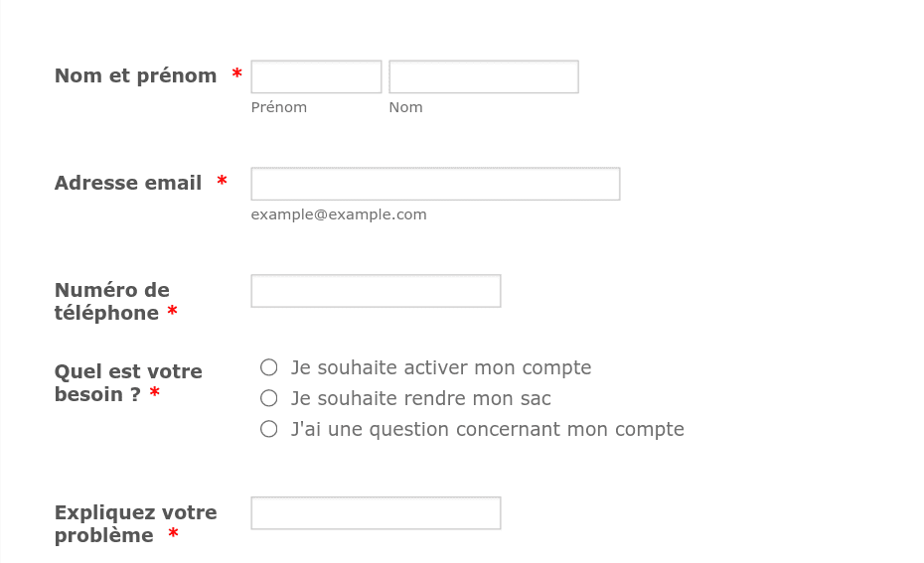Select radio button for activer mon compte

[x=268, y=367]
